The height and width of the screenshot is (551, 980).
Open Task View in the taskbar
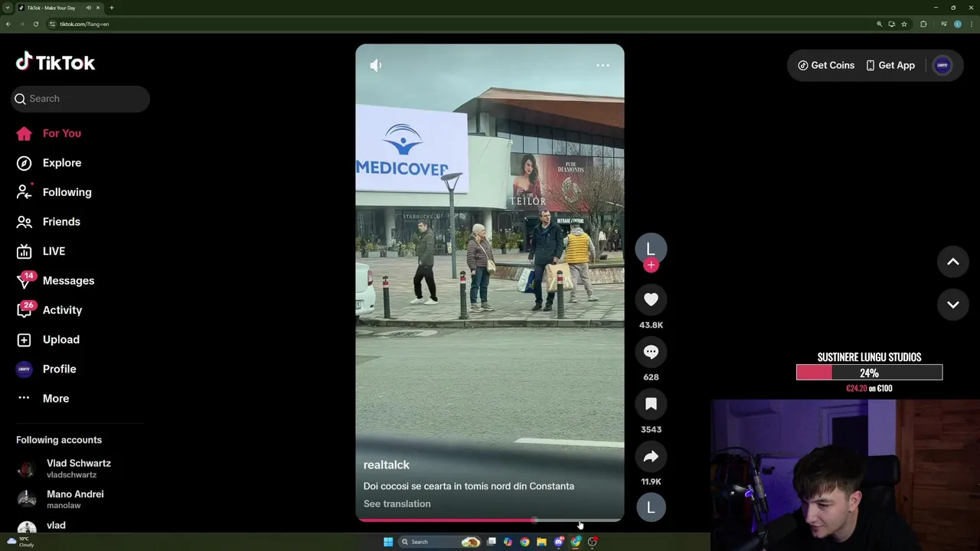(x=491, y=542)
